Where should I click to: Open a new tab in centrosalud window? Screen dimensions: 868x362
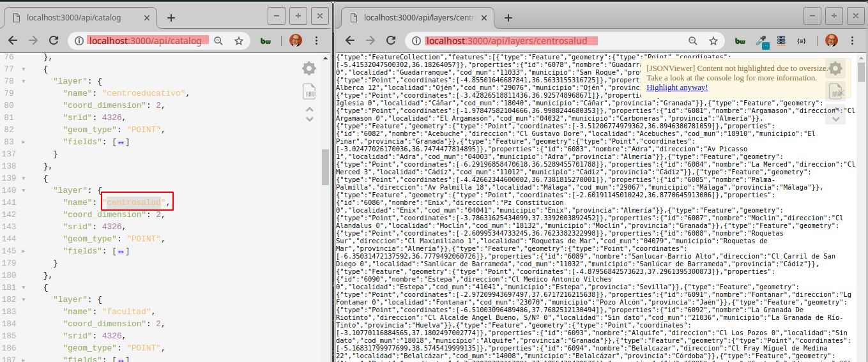tap(508, 17)
